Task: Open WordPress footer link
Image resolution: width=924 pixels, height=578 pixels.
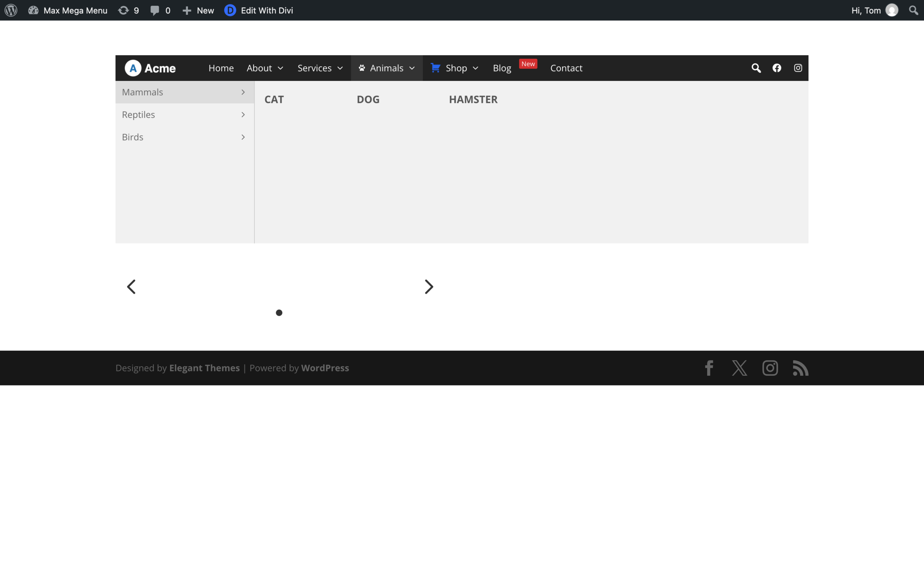Action: [x=325, y=368]
